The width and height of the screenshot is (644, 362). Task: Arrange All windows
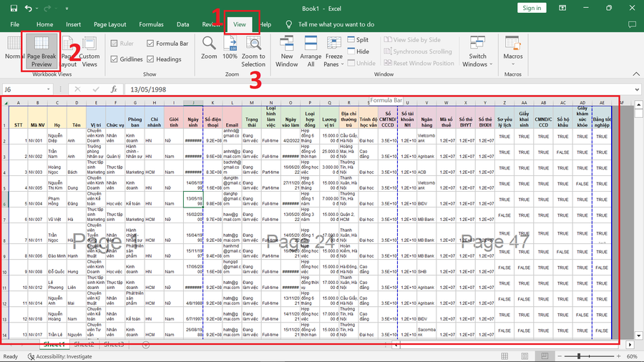311,52
